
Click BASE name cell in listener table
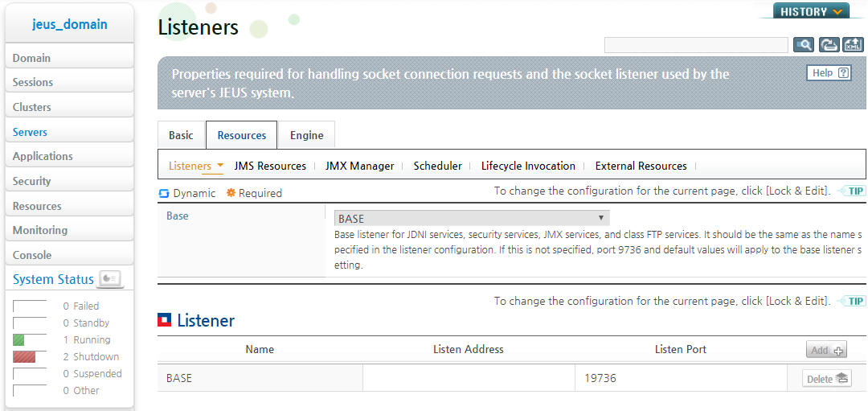tap(260, 379)
